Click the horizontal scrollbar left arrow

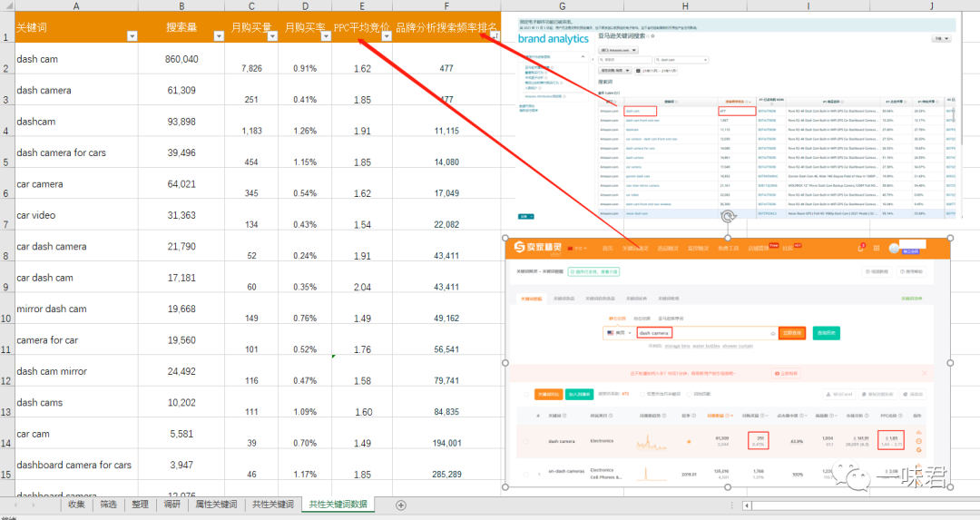point(747,505)
